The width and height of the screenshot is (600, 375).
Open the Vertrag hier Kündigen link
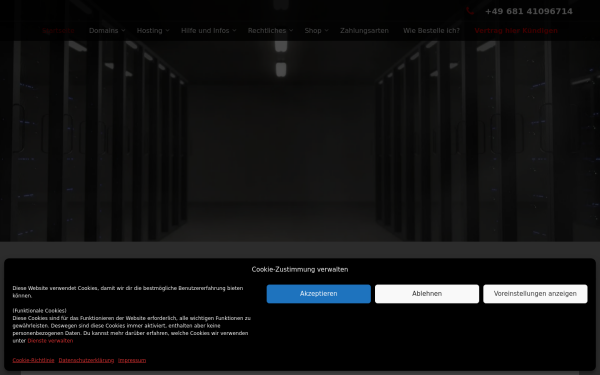pos(516,31)
